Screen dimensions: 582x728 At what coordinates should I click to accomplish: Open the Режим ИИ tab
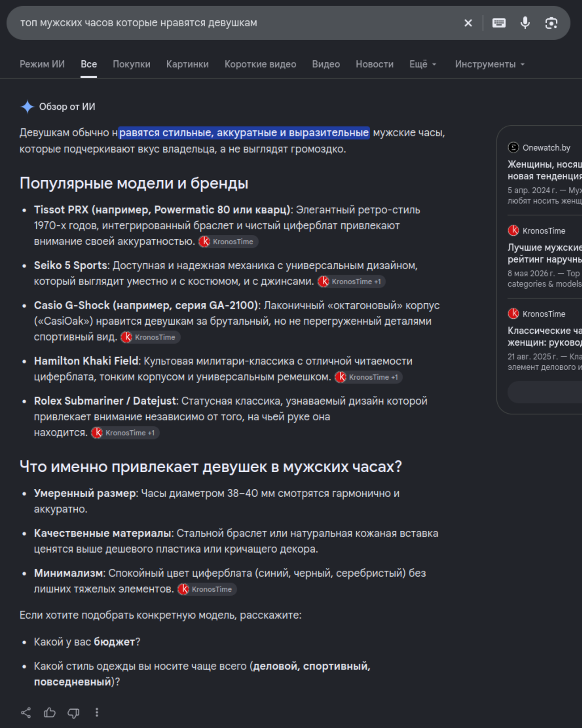pyautogui.click(x=42, y=64)
